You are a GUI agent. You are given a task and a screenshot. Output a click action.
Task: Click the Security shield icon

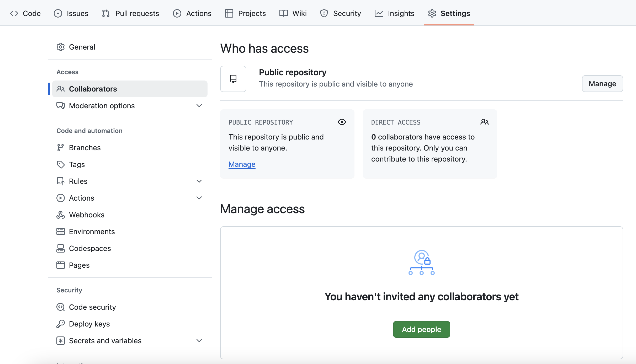coord(325,13)
